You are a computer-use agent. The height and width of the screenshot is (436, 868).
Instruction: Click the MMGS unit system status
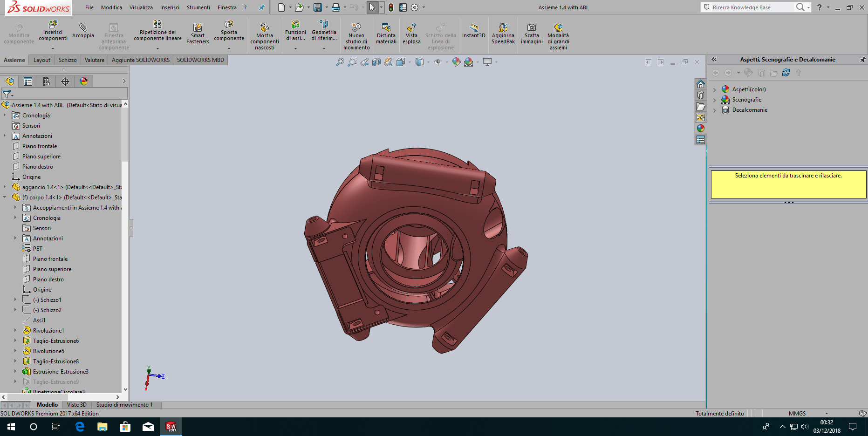pos(797,414)
